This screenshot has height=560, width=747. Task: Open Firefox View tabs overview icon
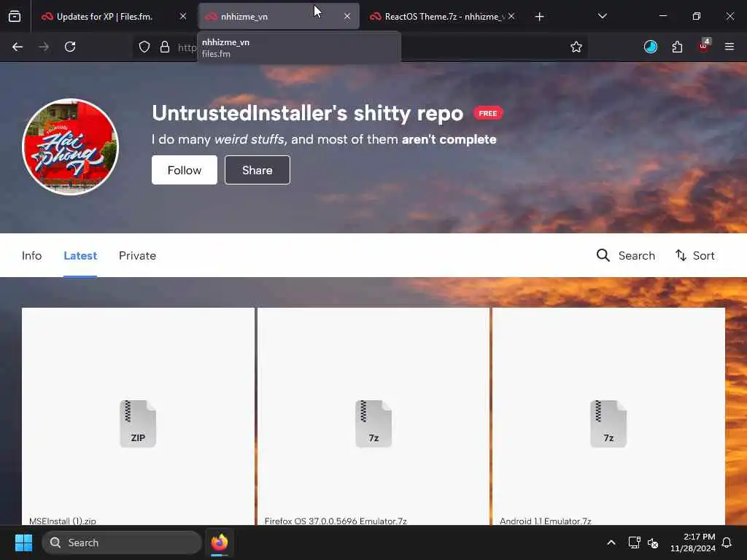click(15, 17)
